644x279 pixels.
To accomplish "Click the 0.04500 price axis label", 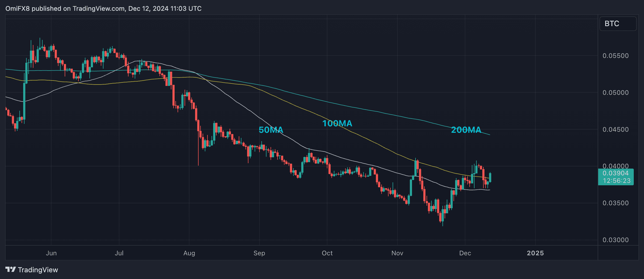I will 615,130.
